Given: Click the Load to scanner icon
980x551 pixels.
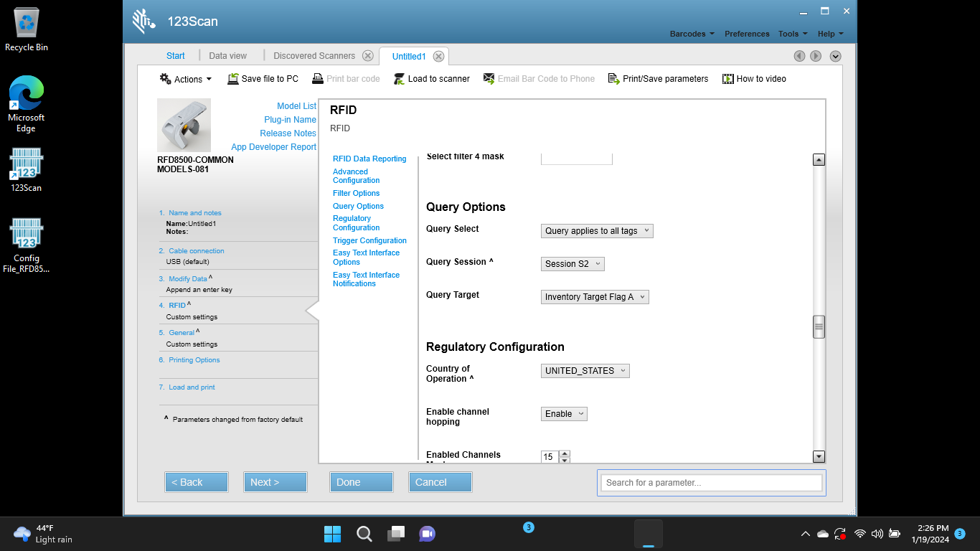Looking at the screenshot, I should tap(400, 79).
